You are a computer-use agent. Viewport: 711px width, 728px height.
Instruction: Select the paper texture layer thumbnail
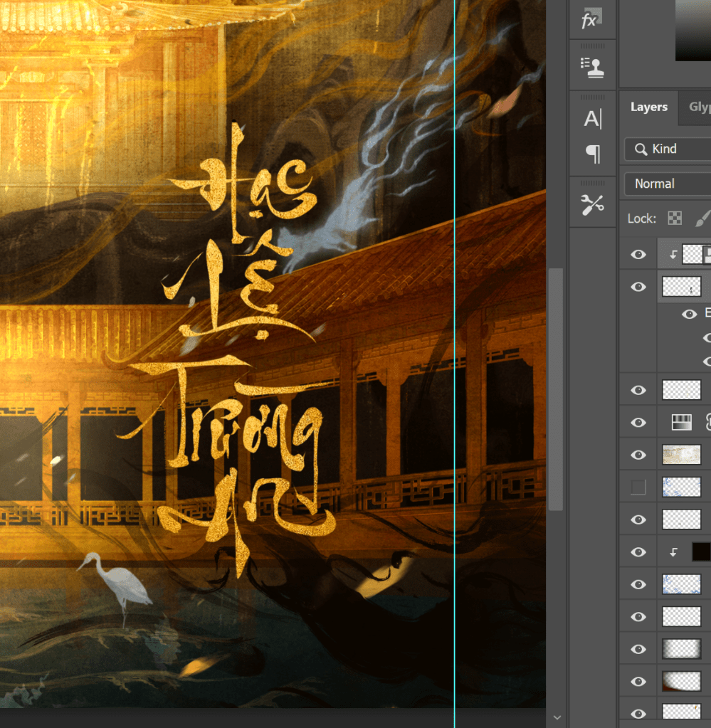681,455
